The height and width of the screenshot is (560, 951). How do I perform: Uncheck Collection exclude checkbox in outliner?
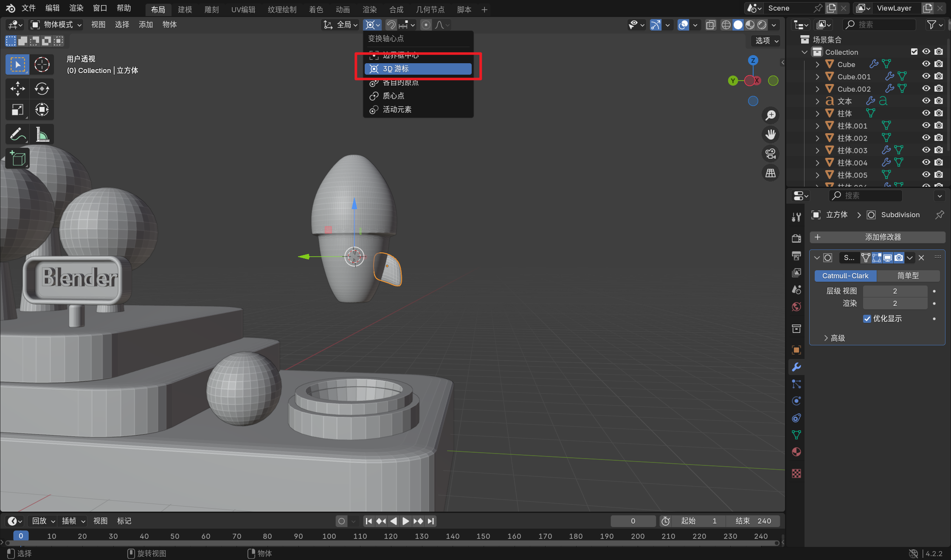pos(914,52)
